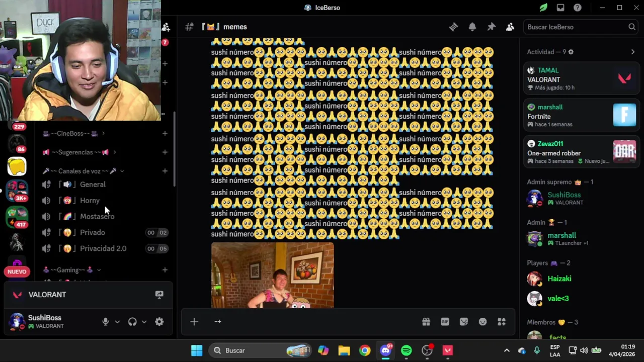Click the notification bell in memes header
The width and height of the screenshot is (644, 362).
point(472,27)
